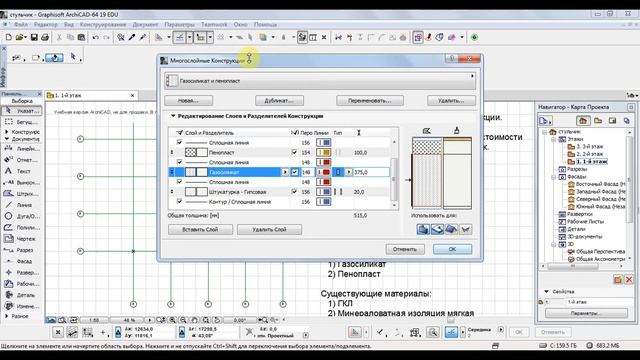
Task: Toggle Use for shells icon in composites dialog
Action: 465,229
